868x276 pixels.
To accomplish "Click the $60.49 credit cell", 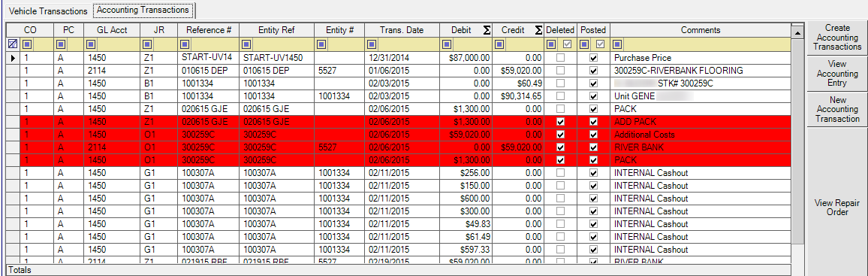I will pyautogui.click(x=519, y=83).
